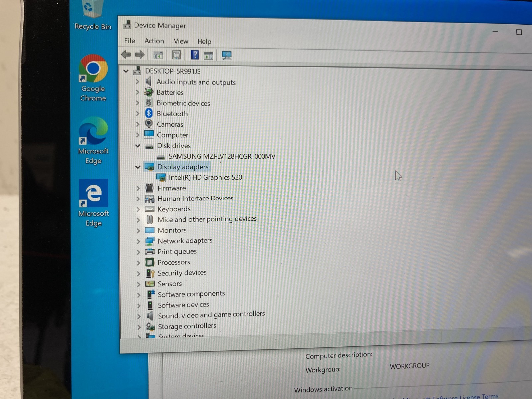Select the Bluetooth icon in tree
The image size is (532, 399).
click(x=149, y=113)
